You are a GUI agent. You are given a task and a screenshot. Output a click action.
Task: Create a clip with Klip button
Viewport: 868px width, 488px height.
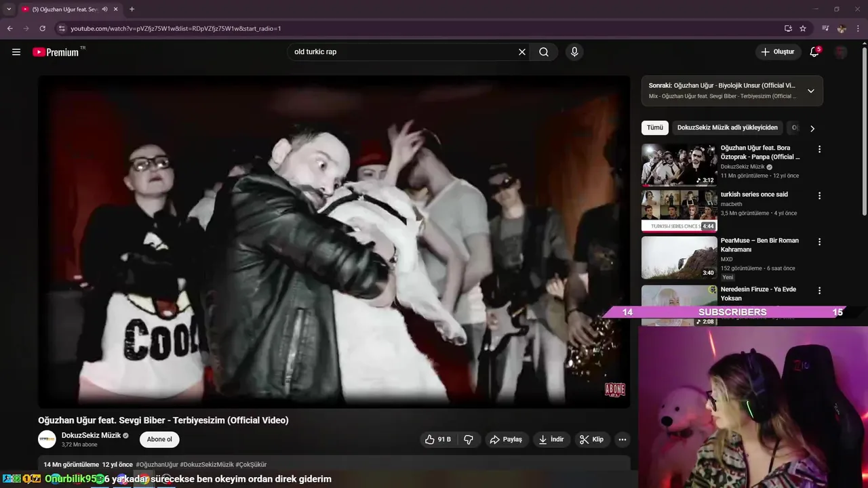click(592, 439)
